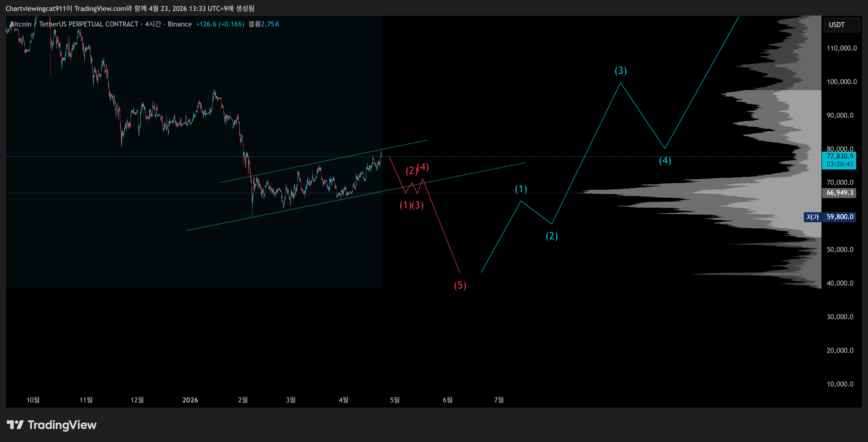Click the 5월 label on time axis
Viewport: 868px width, 442px height.
coord(395,400)
